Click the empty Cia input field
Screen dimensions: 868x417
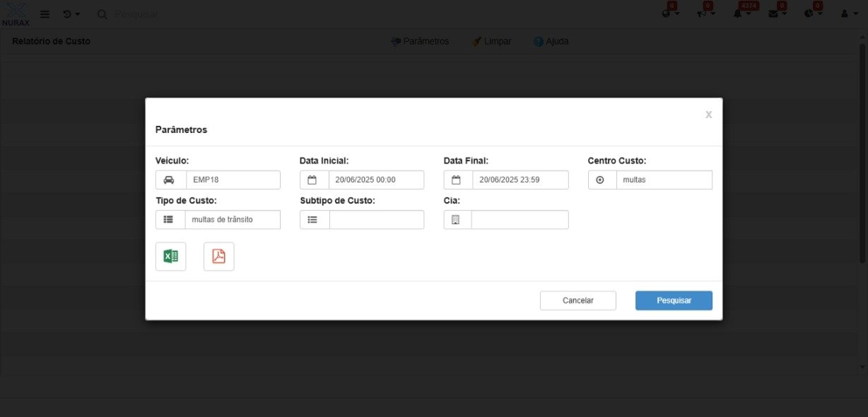(x=520, y=220)
